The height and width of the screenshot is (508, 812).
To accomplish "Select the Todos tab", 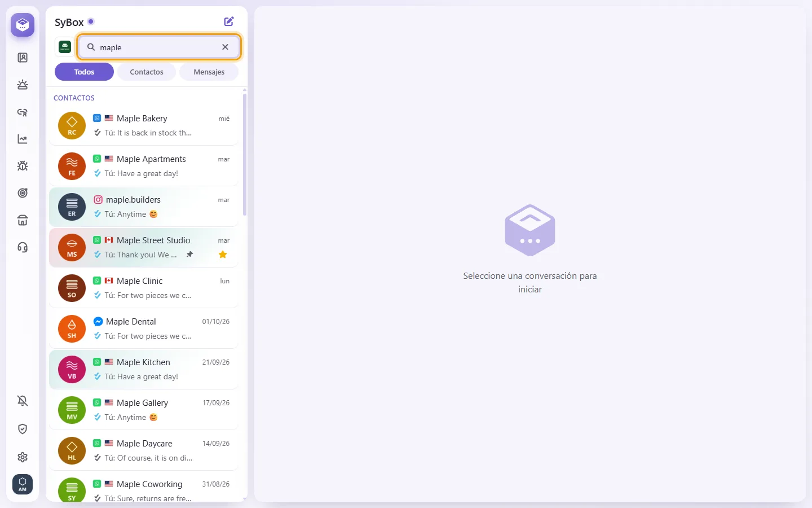I will (84, 72).
